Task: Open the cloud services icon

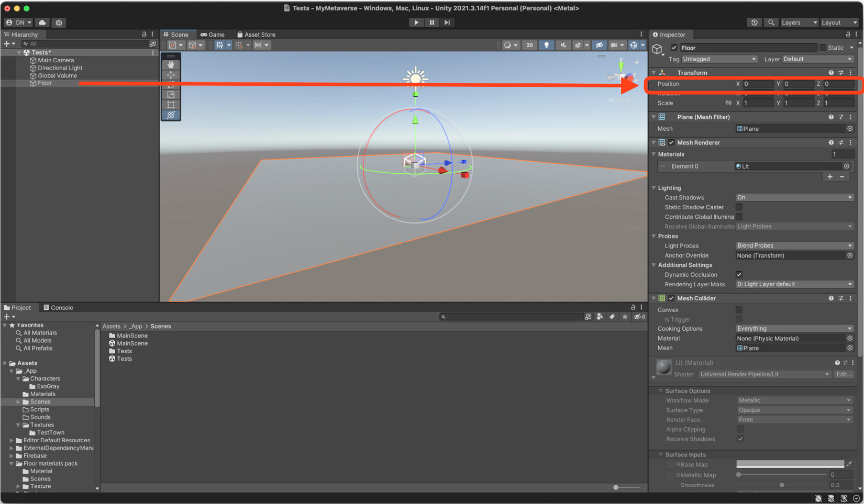Action: pyautogui.click(x=42, y=23)
